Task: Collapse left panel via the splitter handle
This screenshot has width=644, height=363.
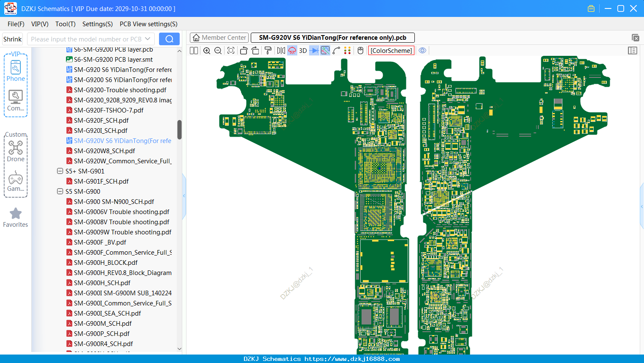Action: [184, 195]
